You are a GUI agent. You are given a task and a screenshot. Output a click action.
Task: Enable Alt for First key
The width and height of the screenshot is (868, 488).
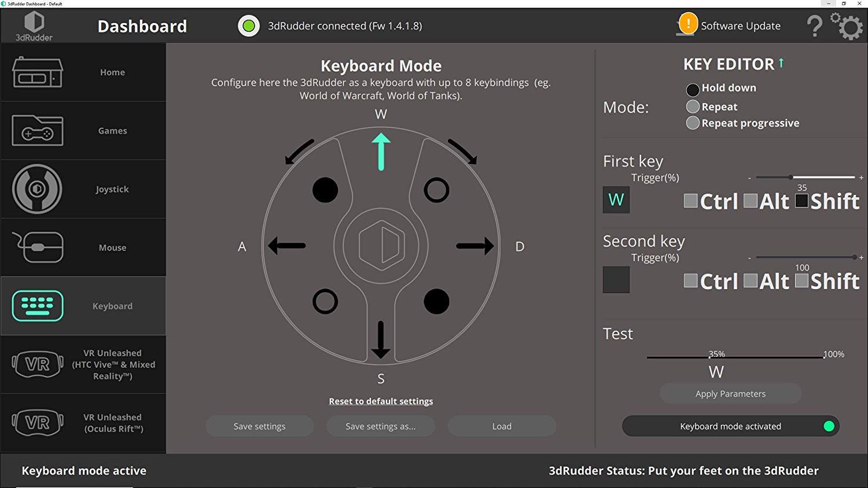751,201
